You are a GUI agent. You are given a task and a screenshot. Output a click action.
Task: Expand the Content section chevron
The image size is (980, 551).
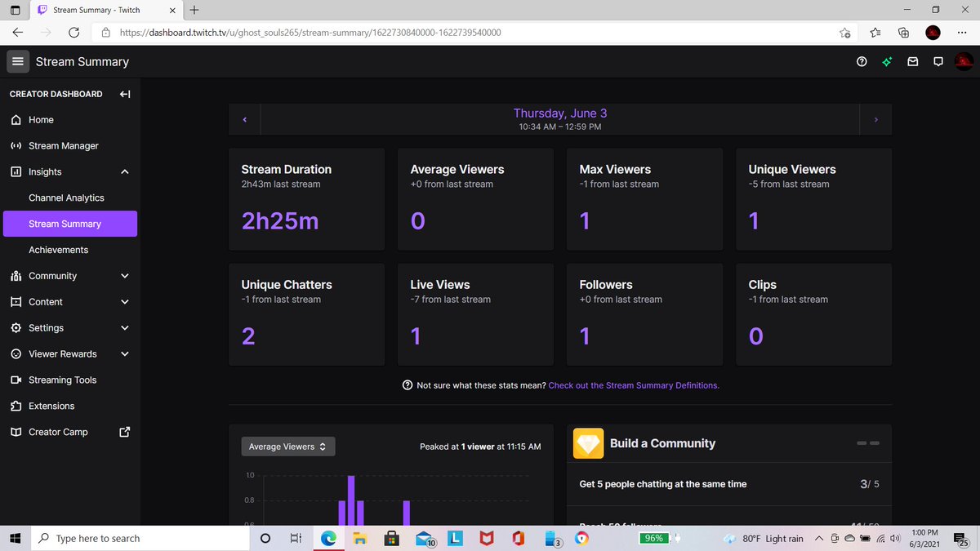[125, 302]
